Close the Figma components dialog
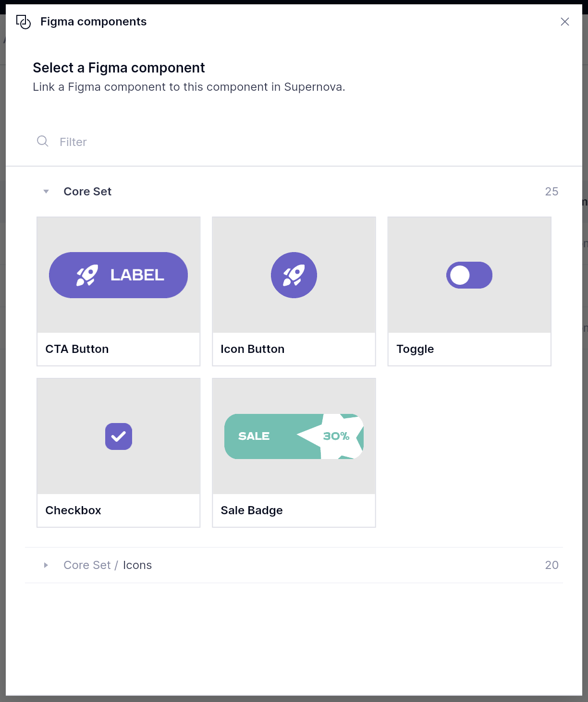 [564, 22]
